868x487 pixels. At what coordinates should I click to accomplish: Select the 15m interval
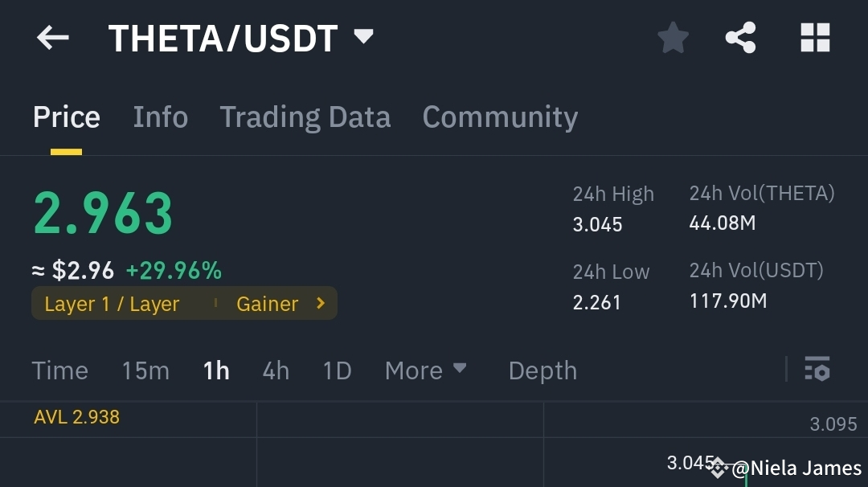tap(145, 370)
